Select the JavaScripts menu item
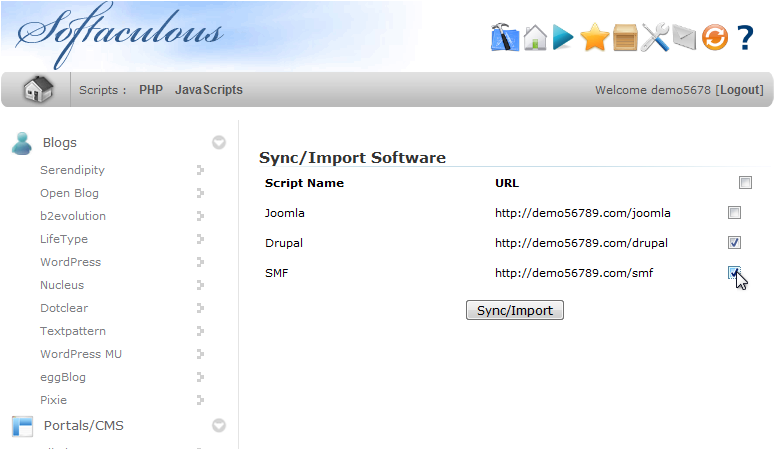Screen dimensions: 776x450 [x=209, y=90]
